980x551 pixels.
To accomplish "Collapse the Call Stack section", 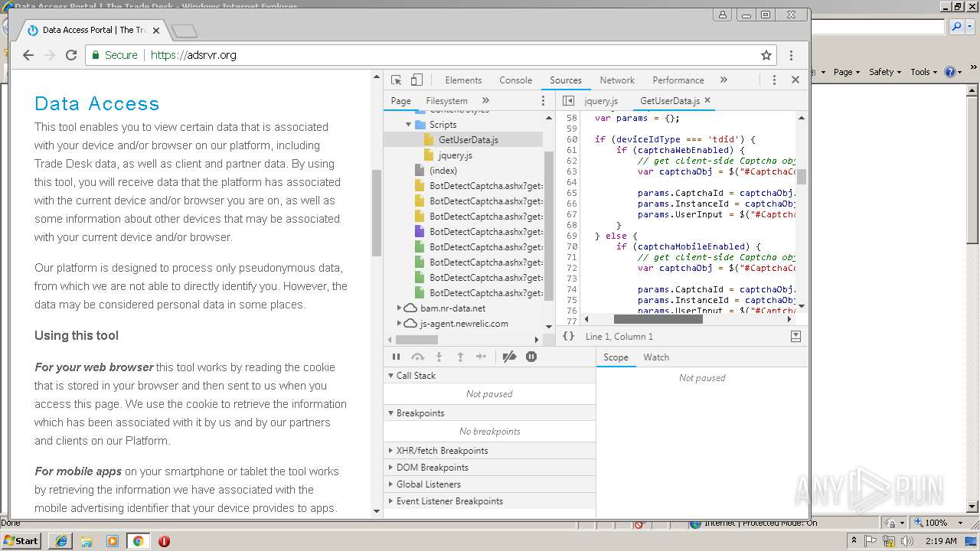I will click(x=489, y=376).
